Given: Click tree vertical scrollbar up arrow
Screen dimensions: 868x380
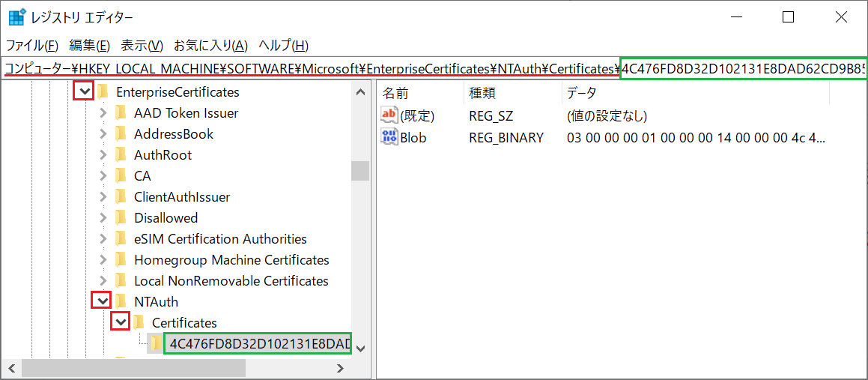Looking at the screenshot, I should point(360,91).
